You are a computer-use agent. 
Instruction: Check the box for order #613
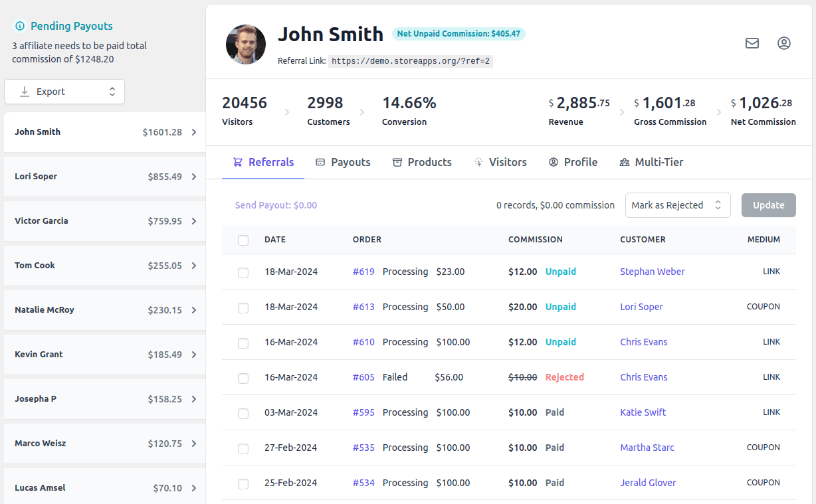(x=243, y=308)
